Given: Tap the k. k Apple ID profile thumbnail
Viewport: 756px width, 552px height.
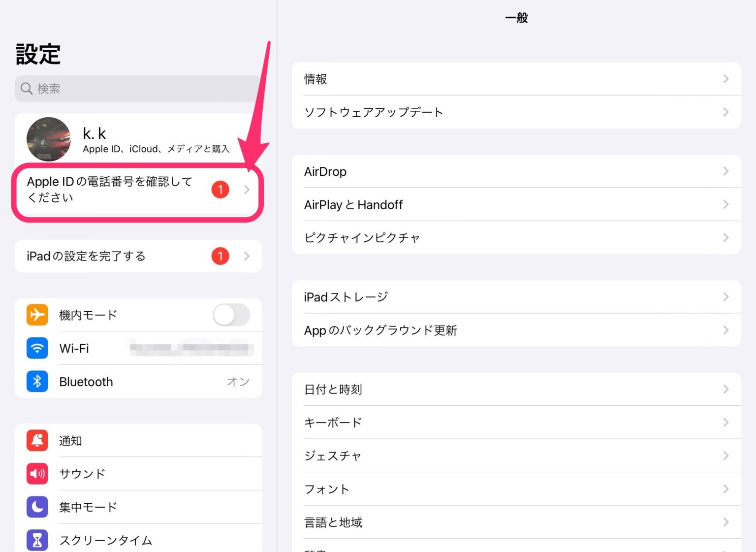Looking at the screenshot, I should coord(48,139).
